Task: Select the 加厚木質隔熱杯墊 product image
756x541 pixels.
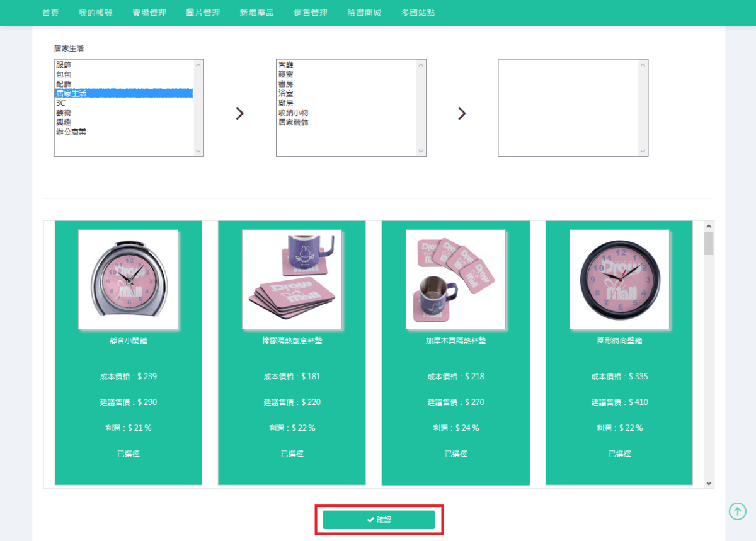Action: point(455,279)
